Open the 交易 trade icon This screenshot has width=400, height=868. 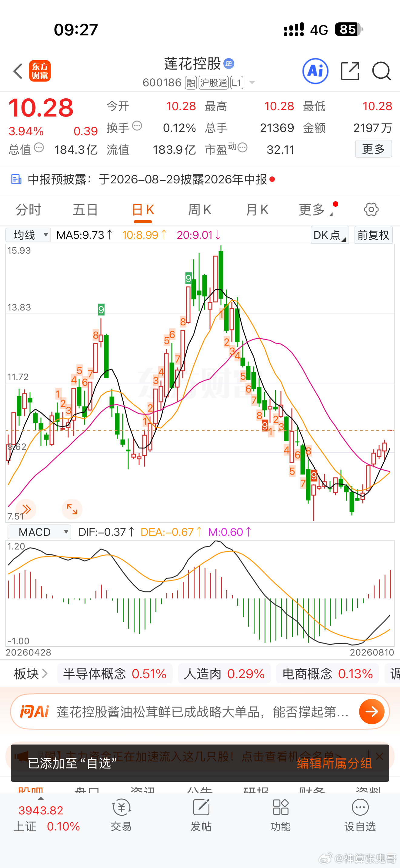pyautogui.click(x=121, y=815)
